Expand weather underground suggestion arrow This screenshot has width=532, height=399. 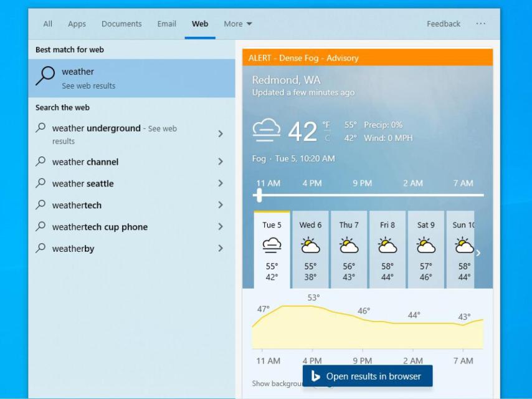[x=221, y=133]
